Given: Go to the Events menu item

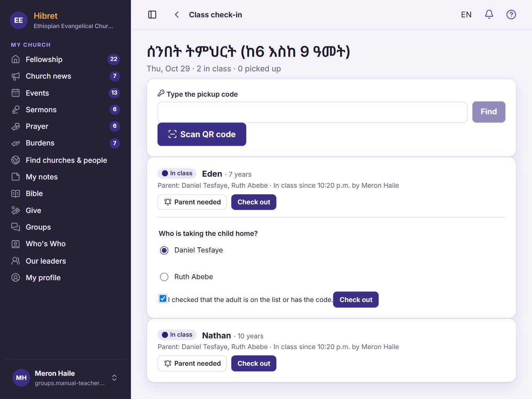Looking at the screenshot, I should [x=65, y=93].
